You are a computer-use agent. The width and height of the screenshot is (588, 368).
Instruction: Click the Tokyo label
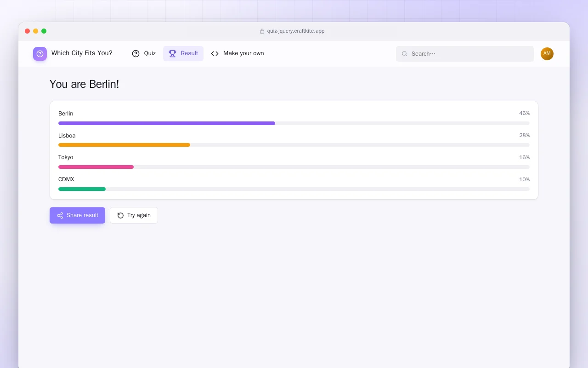(66, 157)
